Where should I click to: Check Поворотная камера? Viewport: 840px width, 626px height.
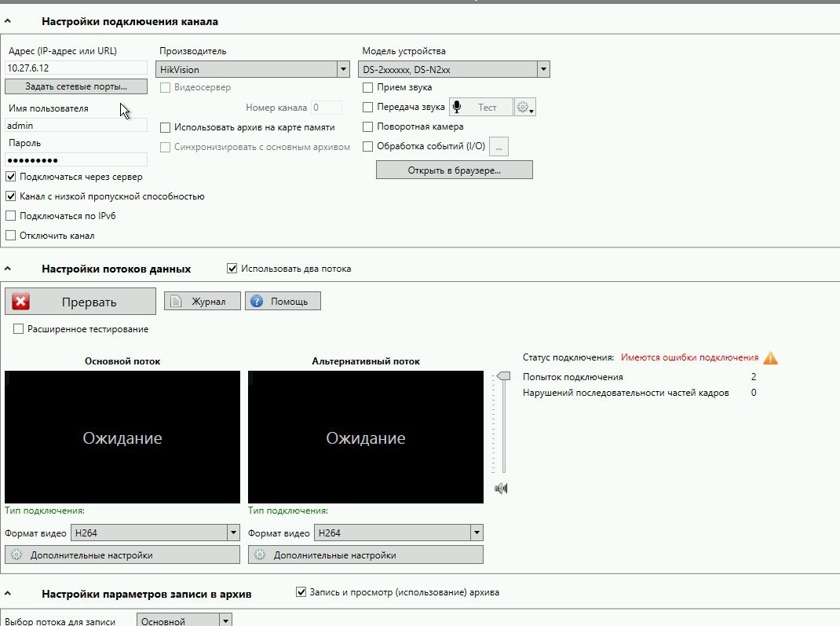point(367,127)
